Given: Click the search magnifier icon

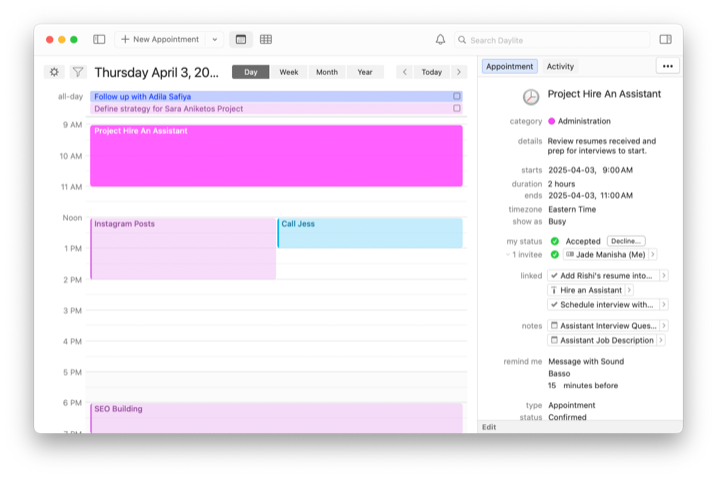Looking at the screenshot, I should [462, 40].
